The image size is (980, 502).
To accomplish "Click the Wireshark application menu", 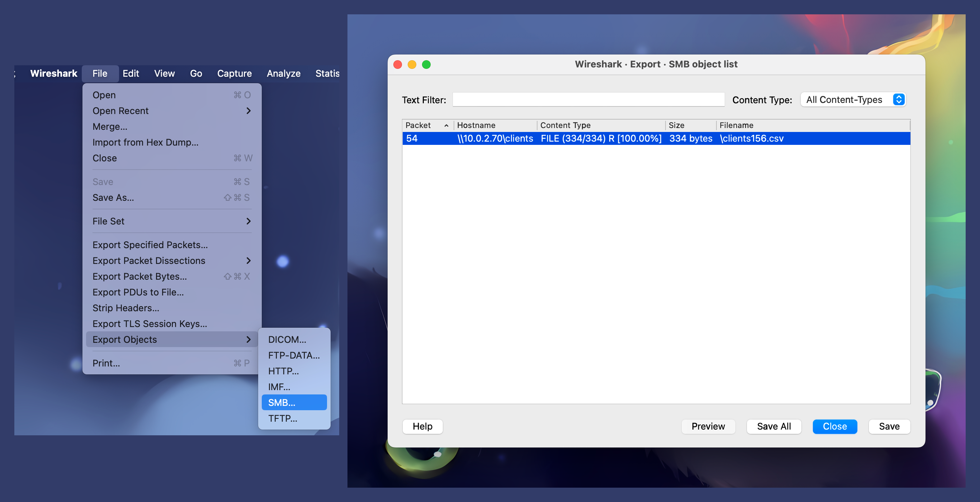I will pos(54,74).
